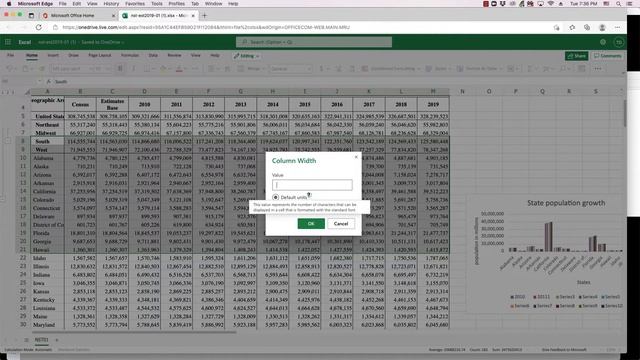Click Edge favorites star icon
Image resolution: width=640 pixels, height=360 pixels.
point(572,27)
